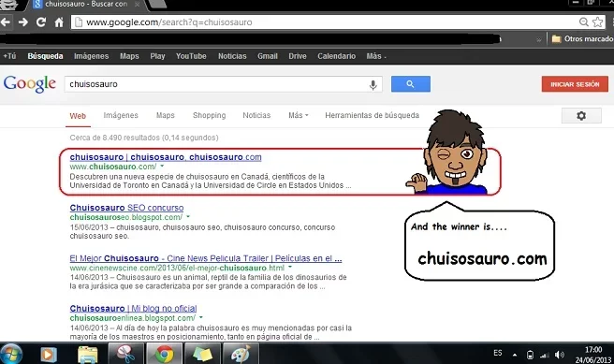Click the browser back arrow
The image size is (614, 364).
click(6, 22)
